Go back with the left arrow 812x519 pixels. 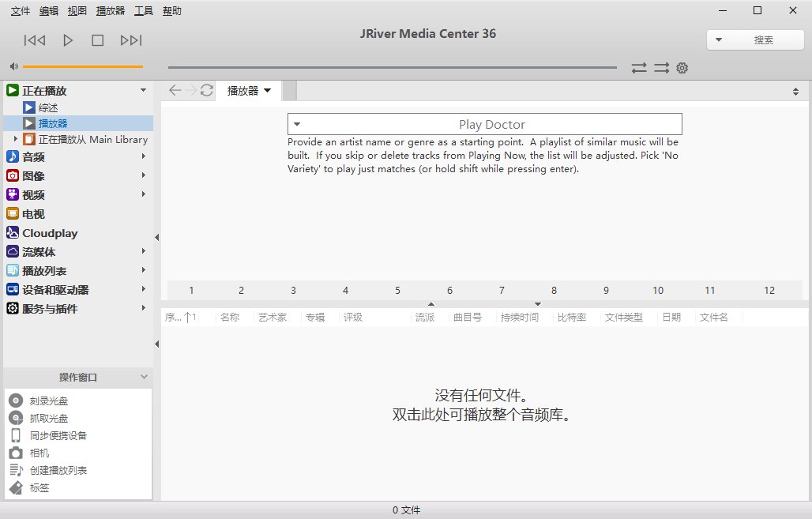(x=175, y=91)
